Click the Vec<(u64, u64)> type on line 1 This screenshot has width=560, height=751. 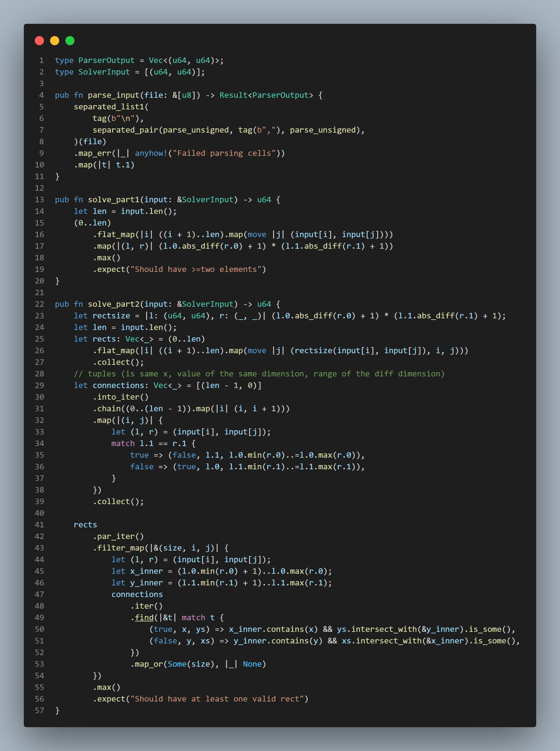(x=184, y=60)
